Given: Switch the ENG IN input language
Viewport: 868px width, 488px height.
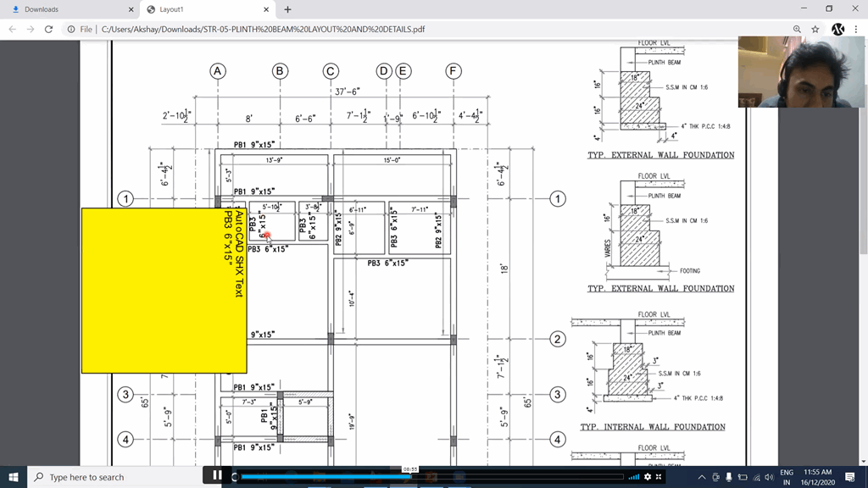Looking at the screenshot, I should point(787,477).
